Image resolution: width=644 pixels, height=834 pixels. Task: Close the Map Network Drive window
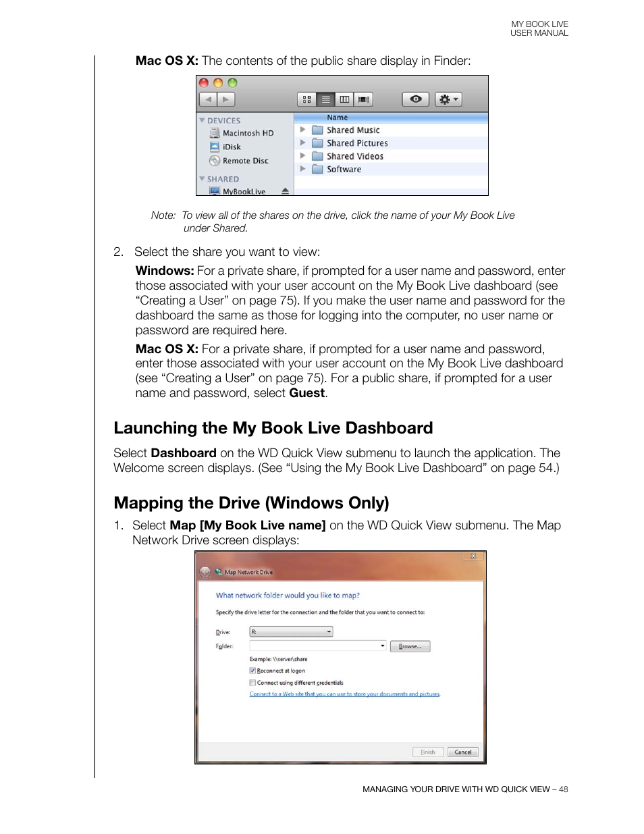click(x=473, y=556)
